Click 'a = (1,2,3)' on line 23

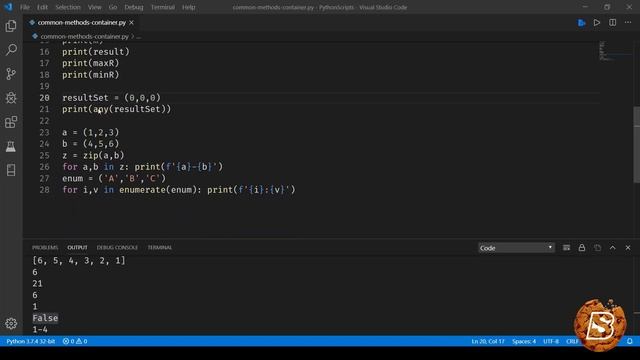pyautogui.click(x=91, y=133)
